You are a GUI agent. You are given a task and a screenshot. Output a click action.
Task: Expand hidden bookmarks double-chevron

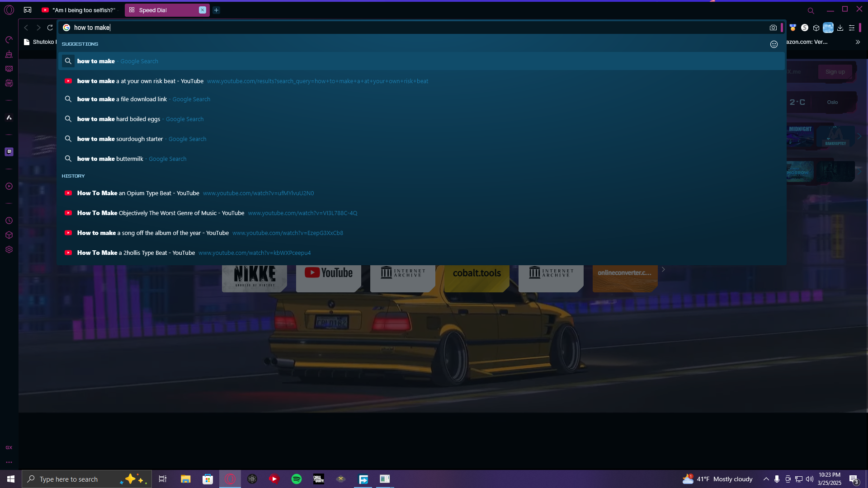pos(858,42)
